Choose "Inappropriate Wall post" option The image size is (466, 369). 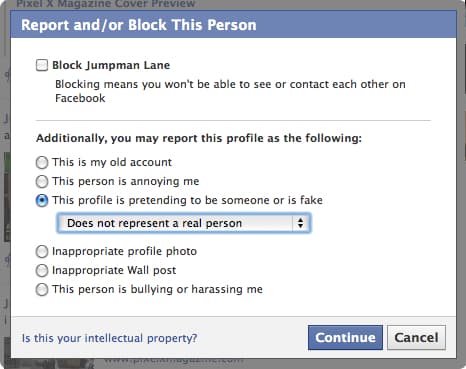coord(42,271)
